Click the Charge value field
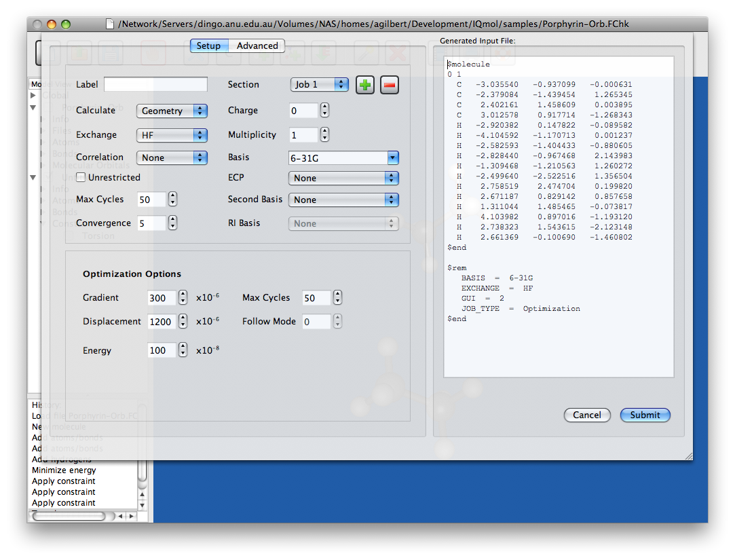The image size is (735, 560). [304, 111]
